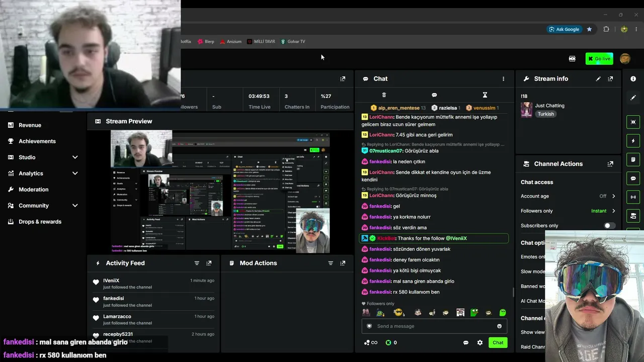The height and width of the screenshot is (362, 644).
Task: Insert the green ghost emote
Action: tap(502, 313)
